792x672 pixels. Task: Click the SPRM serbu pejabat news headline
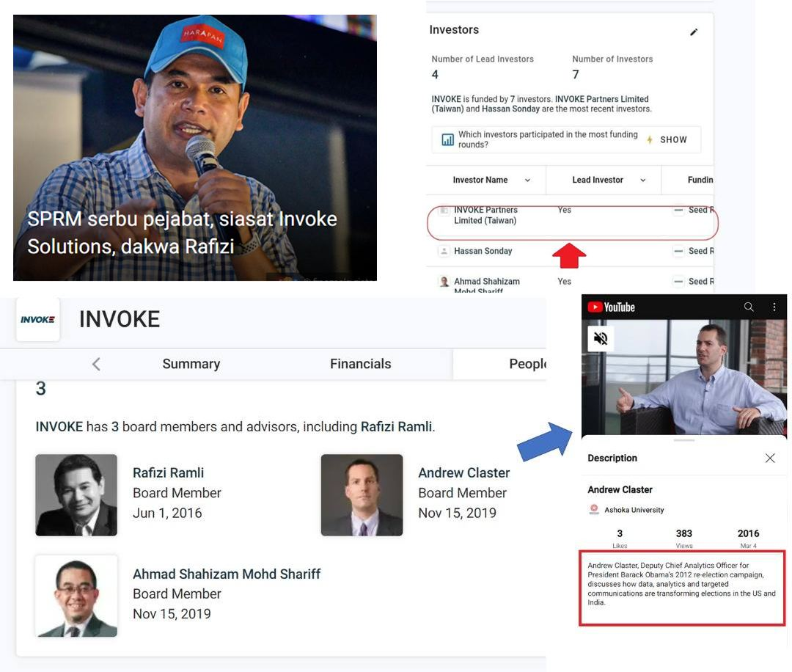pos(182,233)
